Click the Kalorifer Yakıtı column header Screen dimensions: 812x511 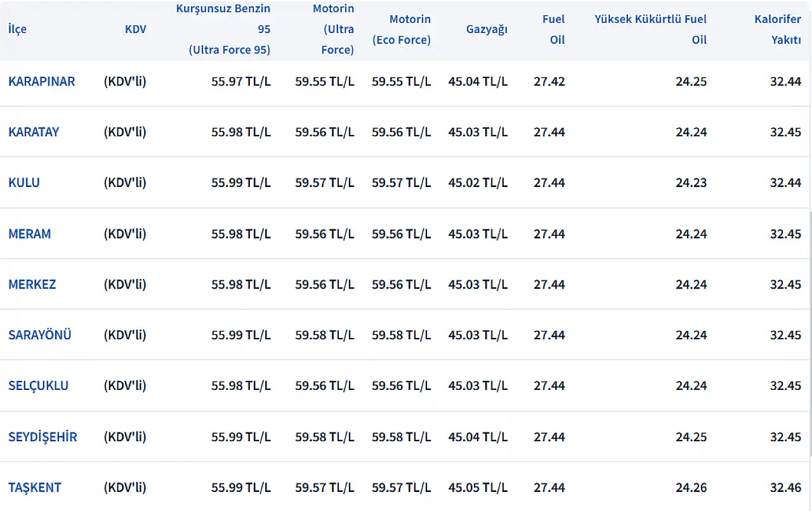778,29
